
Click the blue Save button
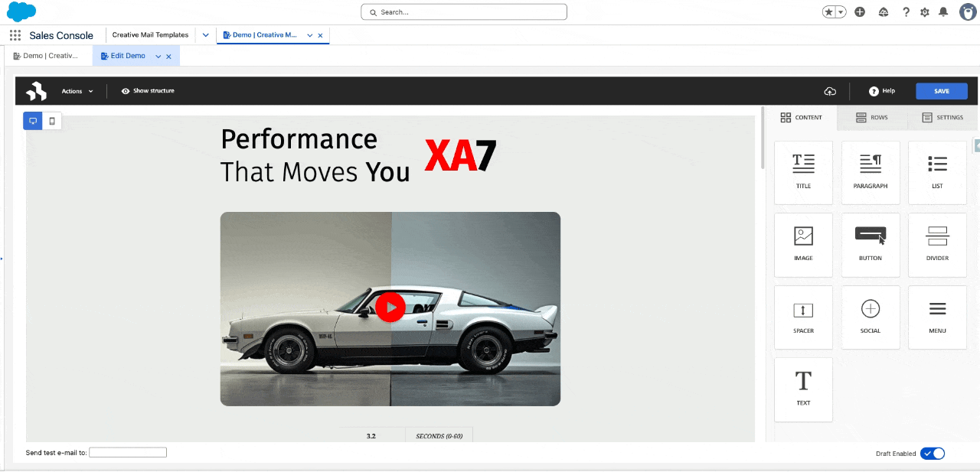point(941,91)
